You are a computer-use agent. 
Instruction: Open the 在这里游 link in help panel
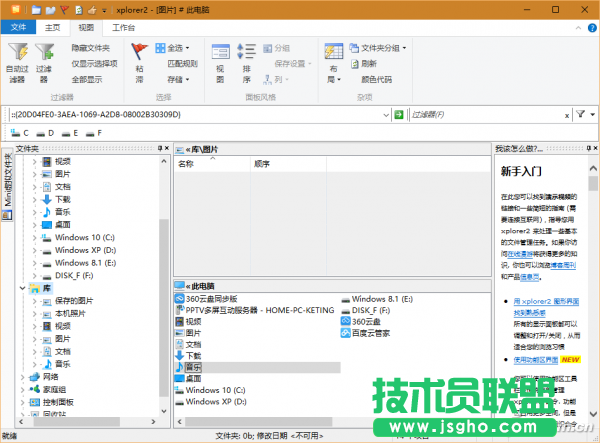point(520,254)
